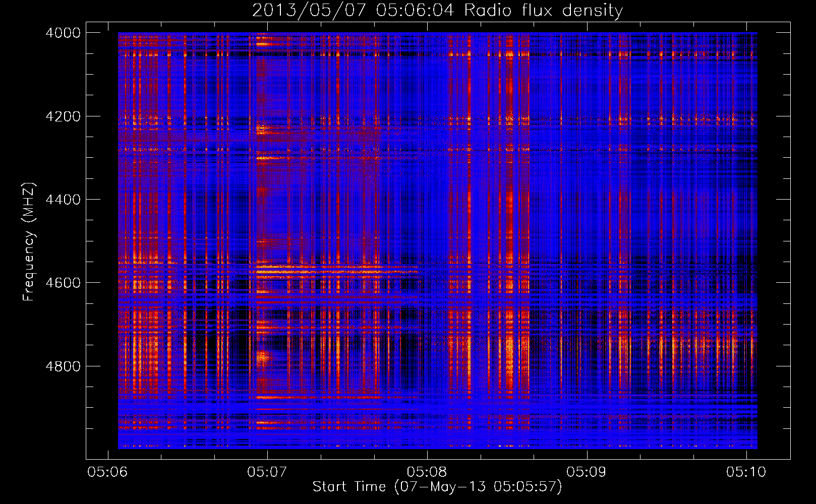Click the 05:08 time tick label
This screenshot has height=504, width=816.
coord(427,472)
